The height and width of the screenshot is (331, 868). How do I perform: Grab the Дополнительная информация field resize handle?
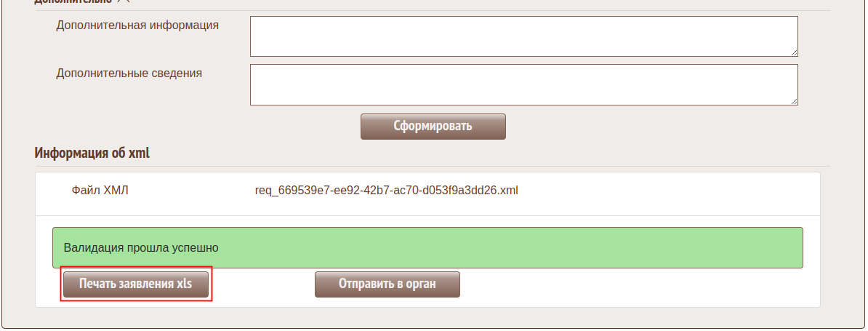click(794, 52)
